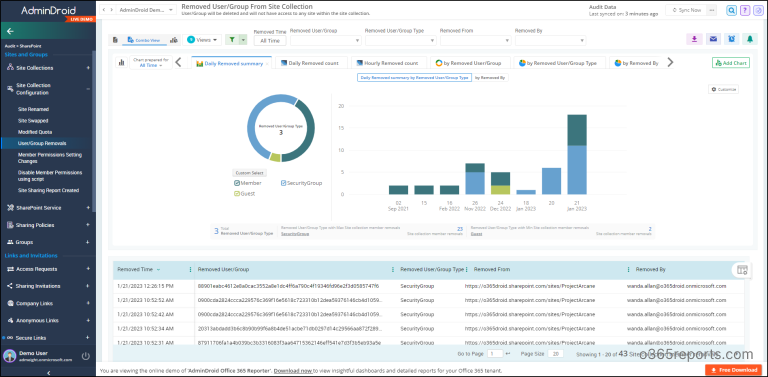The height and width of the screenshot is (377, 768).
Task: Click the Anonymous Links sidebar icon
Action: [x=11, y=320]
